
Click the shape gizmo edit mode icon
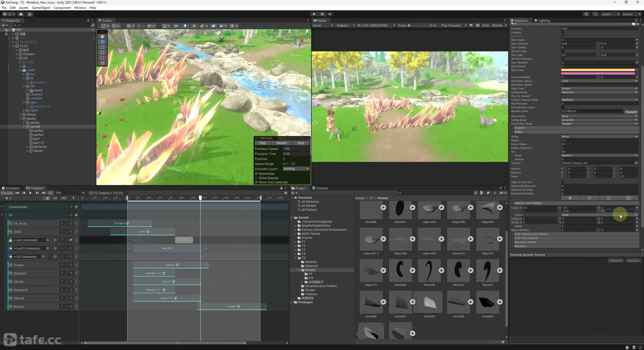click(570, 198)
